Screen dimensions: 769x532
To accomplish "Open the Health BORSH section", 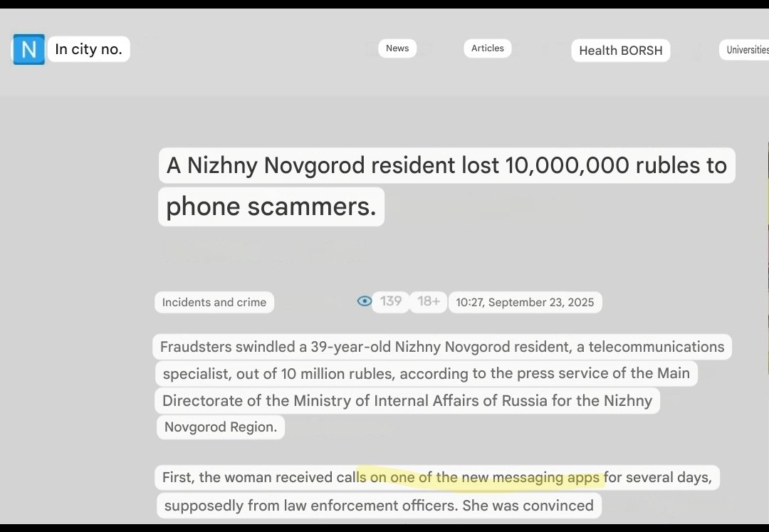I will point(620,51).
